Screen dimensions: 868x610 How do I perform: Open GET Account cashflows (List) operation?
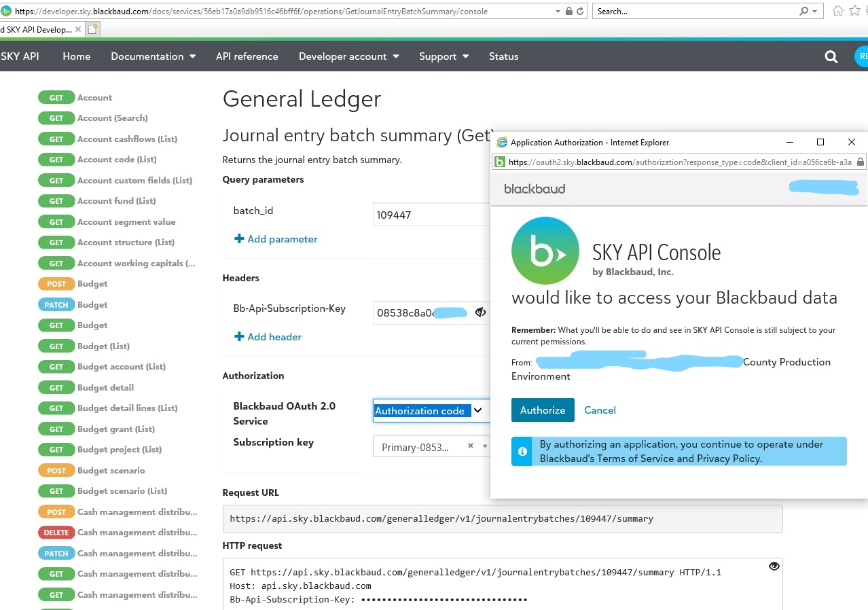click(107, 139)
